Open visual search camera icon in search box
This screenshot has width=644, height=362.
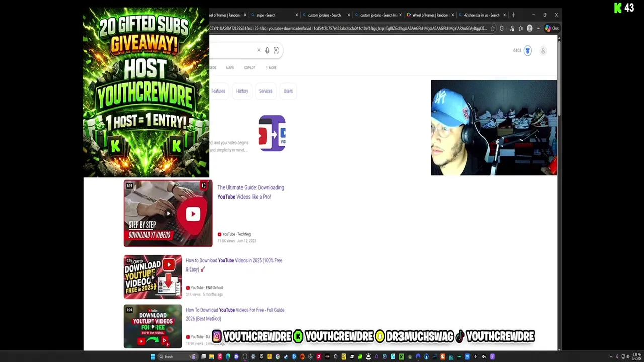coord(276,50)
